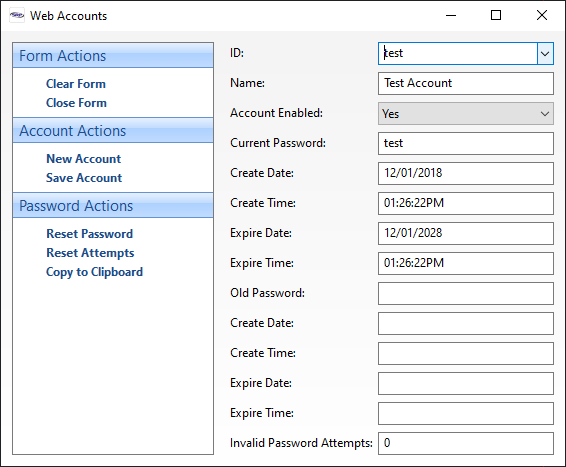Create a New Account via the link
This screenshot has height=467, width=566.
click(83, 159)
